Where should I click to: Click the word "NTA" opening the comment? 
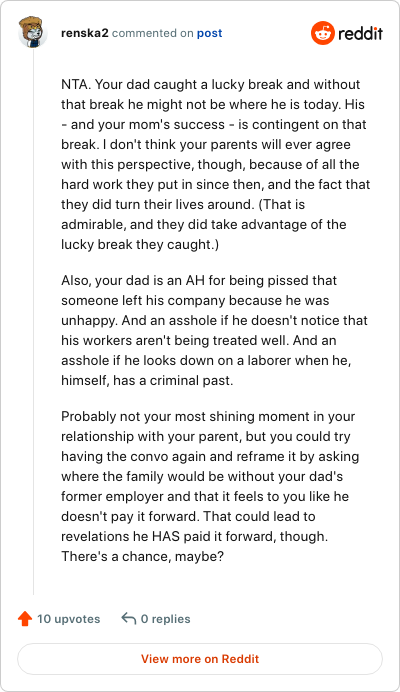74,84
